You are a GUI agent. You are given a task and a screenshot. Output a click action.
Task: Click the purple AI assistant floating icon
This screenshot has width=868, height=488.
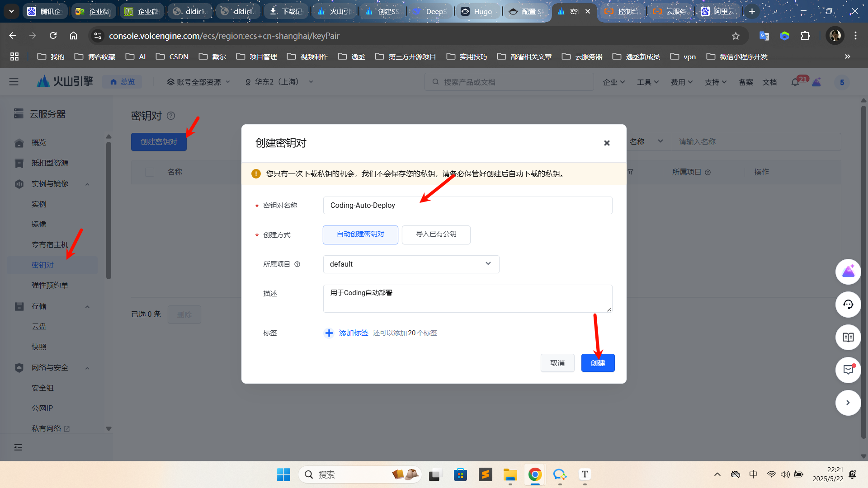[848, 272]
